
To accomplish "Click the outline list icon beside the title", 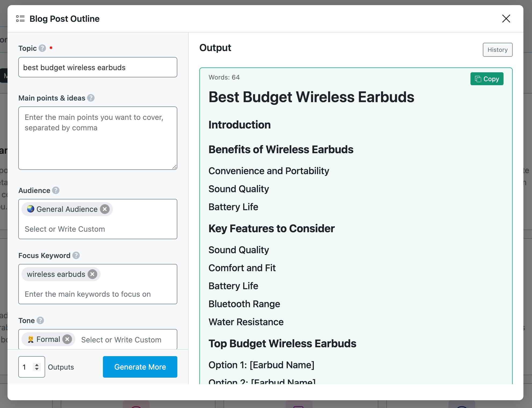I will [20, 19].
